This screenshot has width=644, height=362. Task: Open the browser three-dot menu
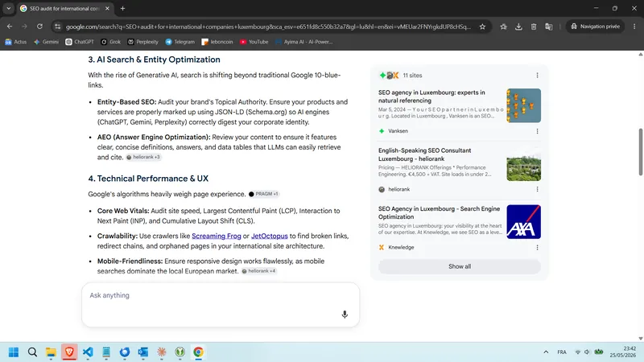pos(634,27)
